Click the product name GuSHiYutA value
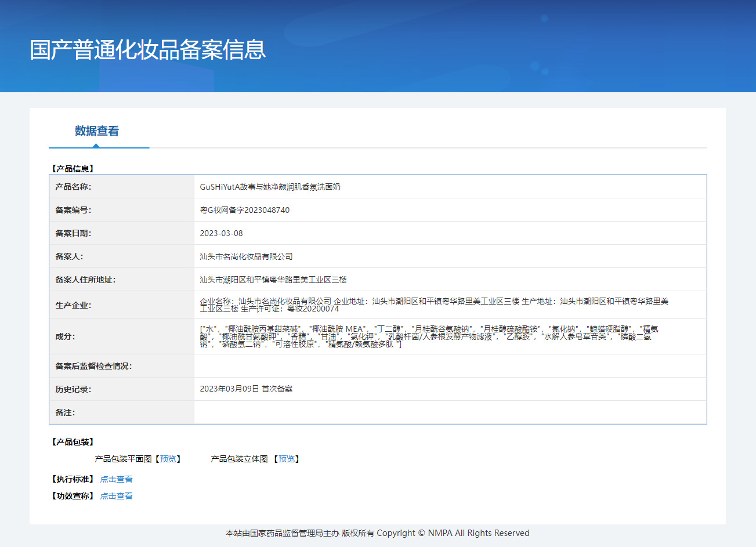 270,187
